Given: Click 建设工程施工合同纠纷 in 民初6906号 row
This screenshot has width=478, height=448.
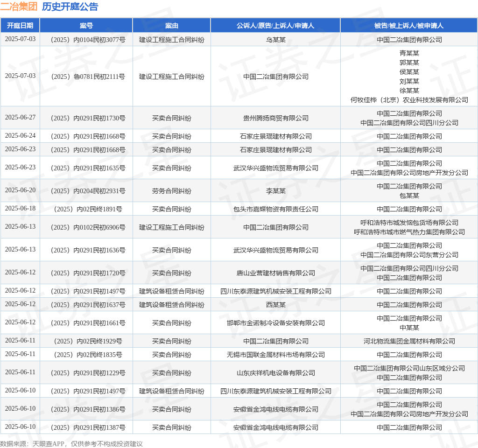Looking at the screenshot, I should (x=172, y=227).
